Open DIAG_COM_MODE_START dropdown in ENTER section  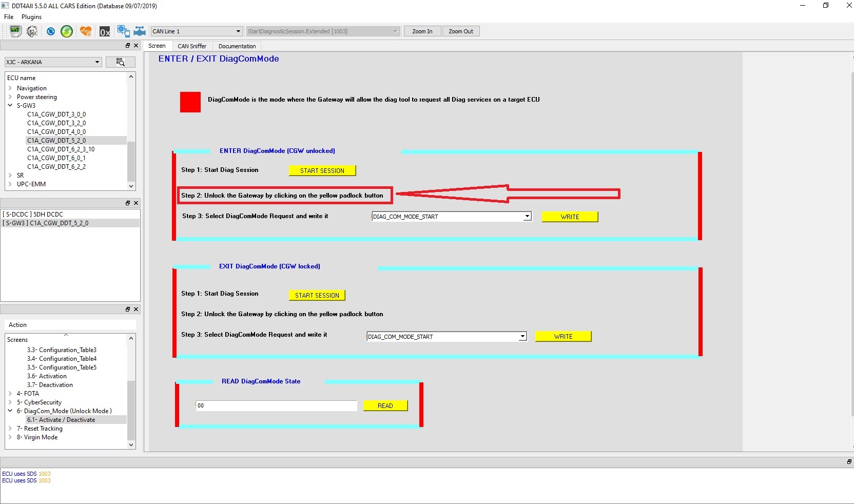tap(451, 217)
